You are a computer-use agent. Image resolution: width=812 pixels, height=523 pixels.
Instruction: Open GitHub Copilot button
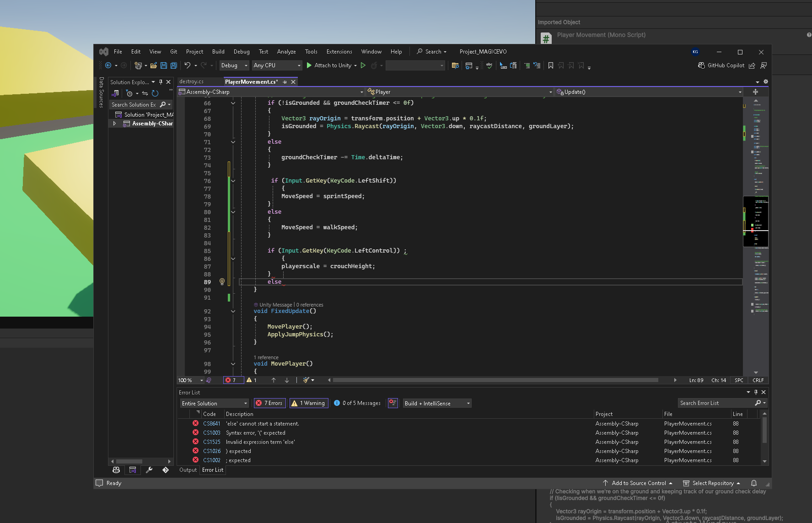[721, 65]
